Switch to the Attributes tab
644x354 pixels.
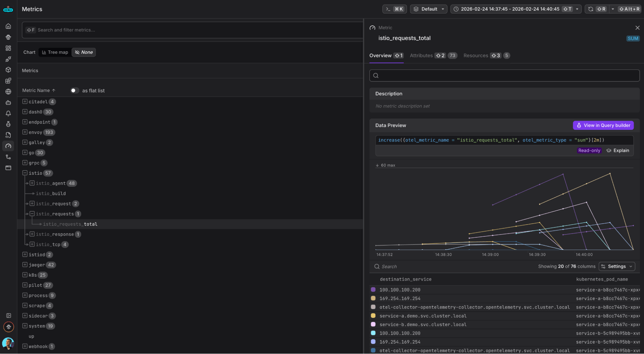pyautogui.click(x=433, y=55)
